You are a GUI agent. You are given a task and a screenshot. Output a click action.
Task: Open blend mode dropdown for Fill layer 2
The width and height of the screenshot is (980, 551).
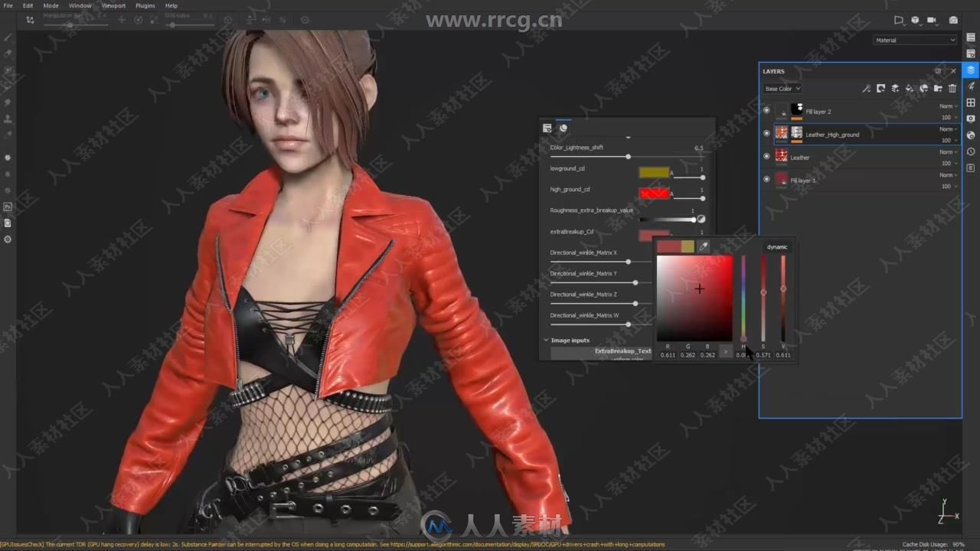coord(948,106)
